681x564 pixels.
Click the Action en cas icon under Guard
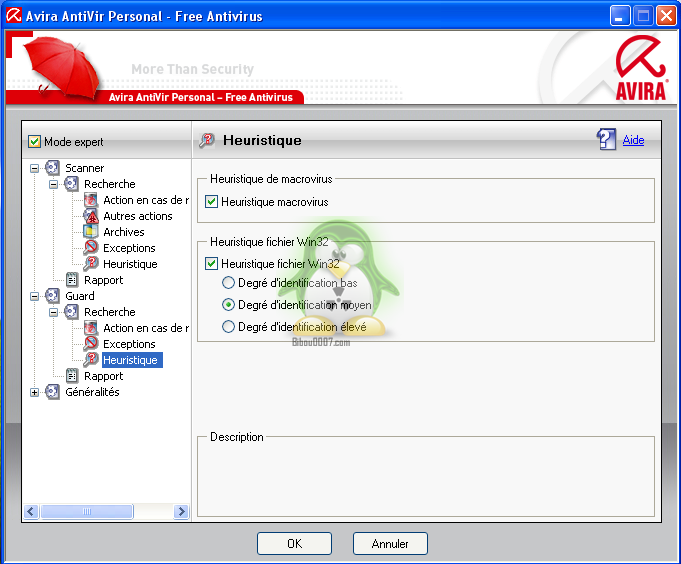coord(90,328)
